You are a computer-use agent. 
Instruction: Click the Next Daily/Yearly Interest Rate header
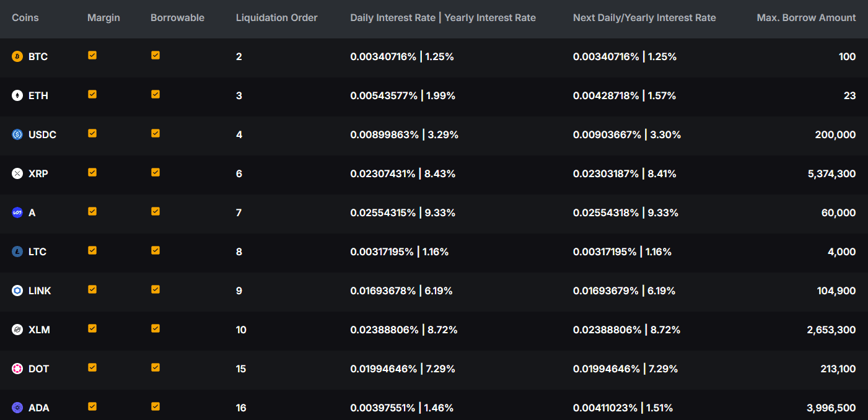[x=644, y=18]
